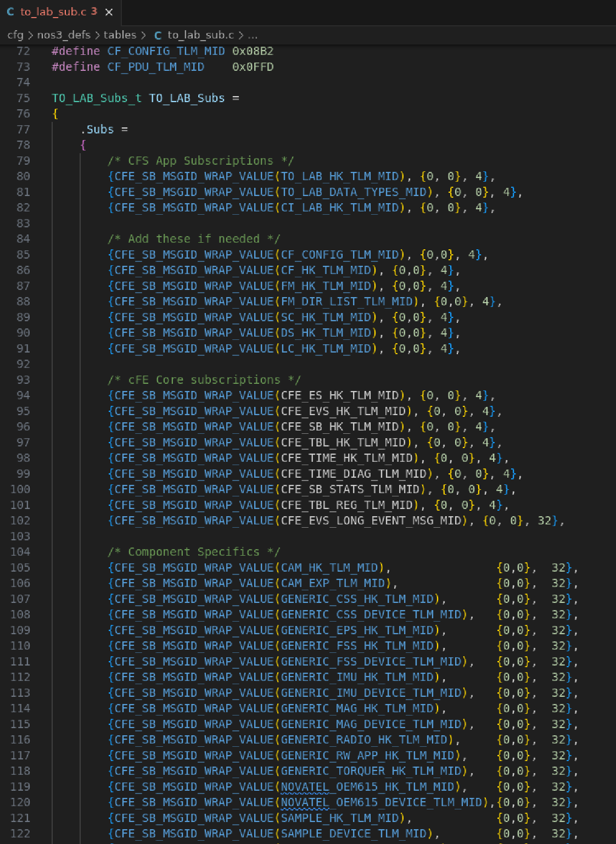Click CF_CONFIG_TLM_MID define on line 72

[166, 51]
